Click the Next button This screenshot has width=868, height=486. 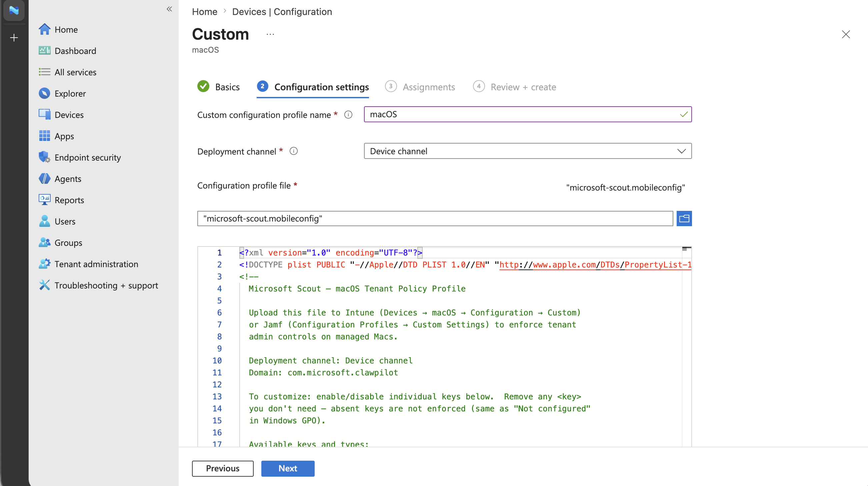click(x=288, y=468)
